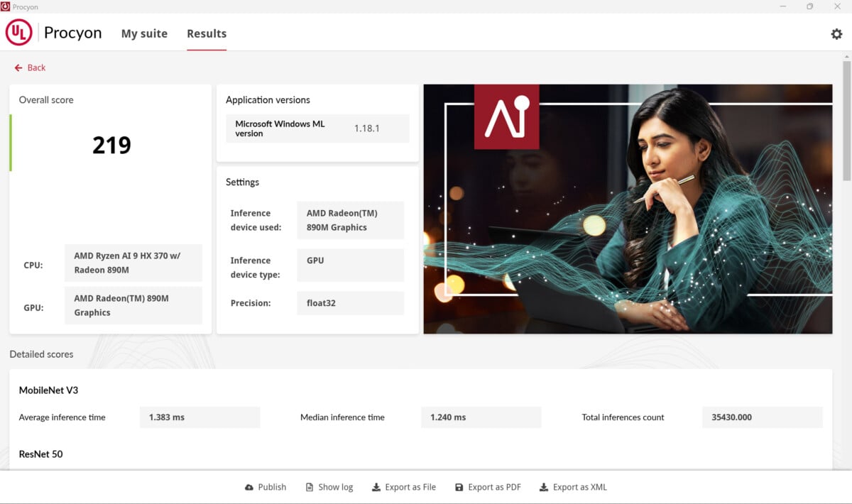Click the vertical scrollbar on the right
Screen dimensions: 852x504
[x=846, y=121]
